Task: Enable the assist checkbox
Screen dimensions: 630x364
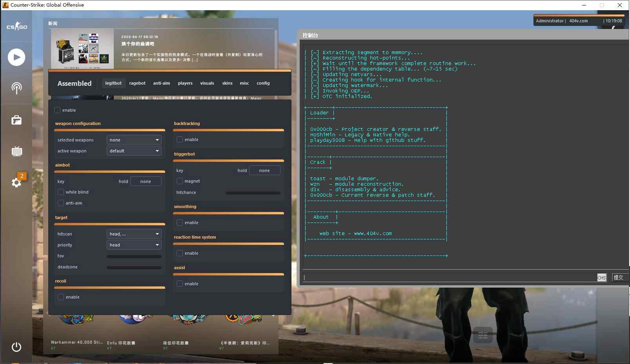Action: (x=180, y=284)
